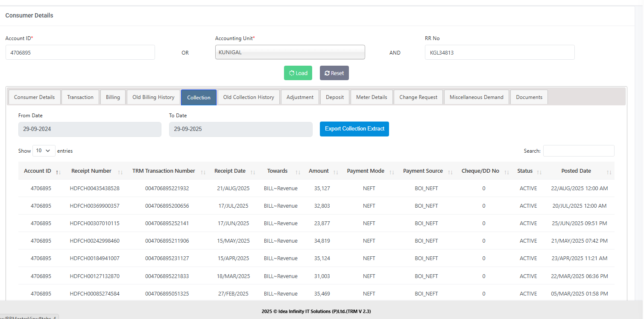Click Export Collection Extract button

coord(354,129)
